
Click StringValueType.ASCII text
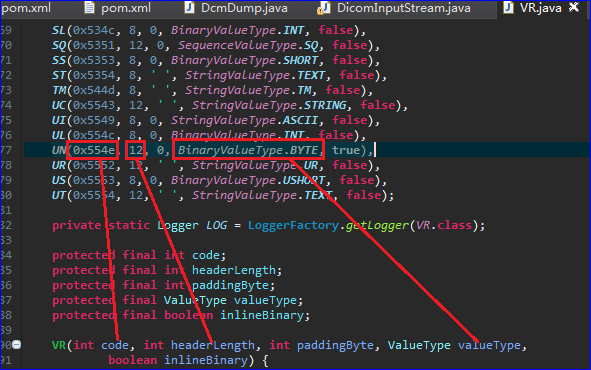[x=244, y=120]
